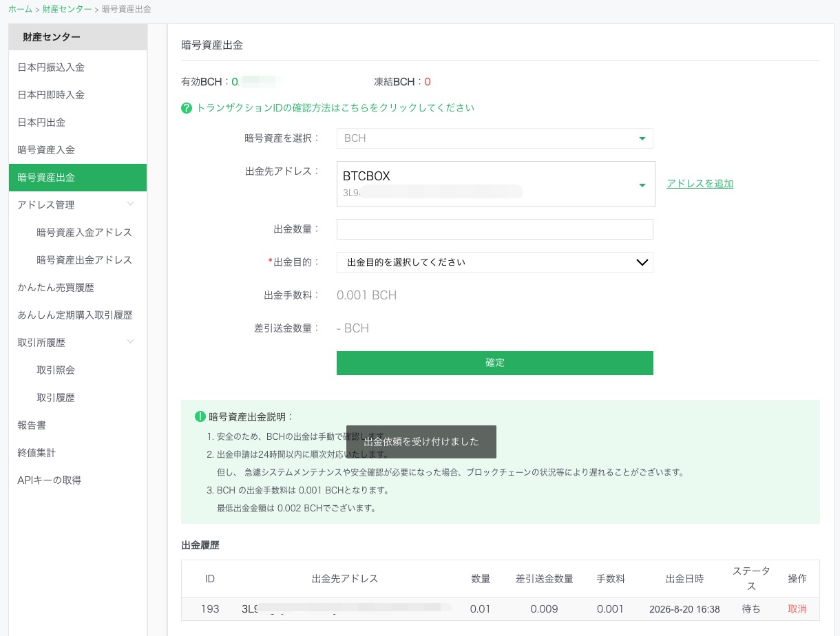Click the 0.009 net amount cell
Image resolution: width=840 pixels, height=636 pixels.
coord(544,609)
